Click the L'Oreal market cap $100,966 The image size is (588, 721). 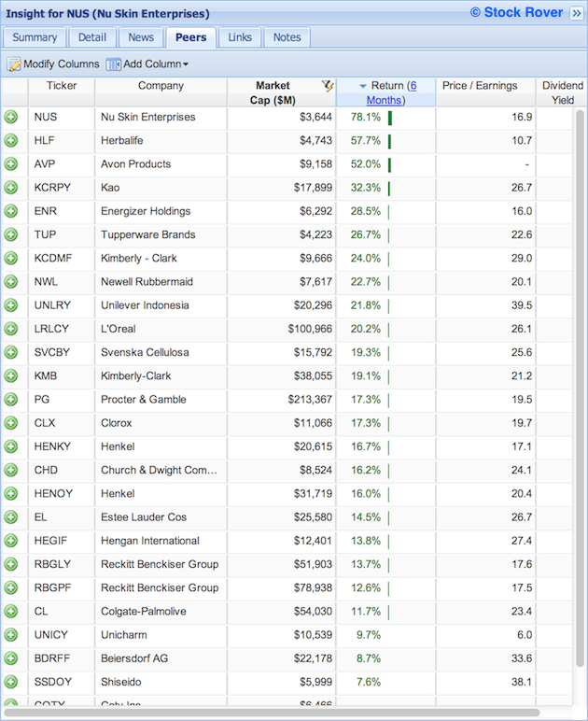click(310, 329)
